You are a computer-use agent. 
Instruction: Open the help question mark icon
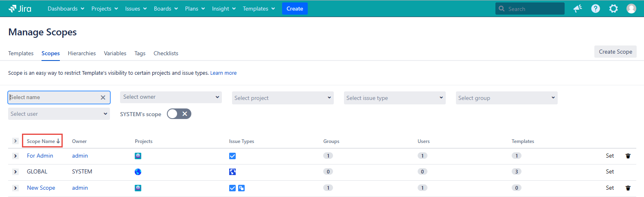pos(596,9)
